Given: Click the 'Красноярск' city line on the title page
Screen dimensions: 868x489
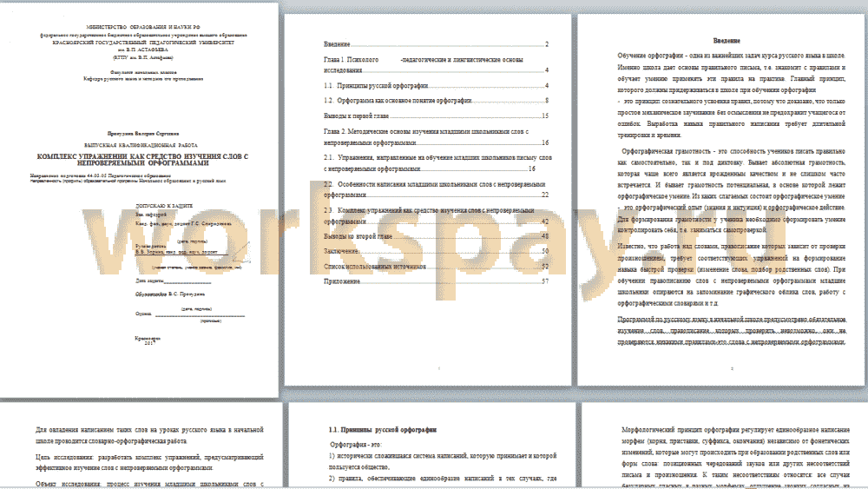Looking at the screenshot, I should (x=148, y=338).
